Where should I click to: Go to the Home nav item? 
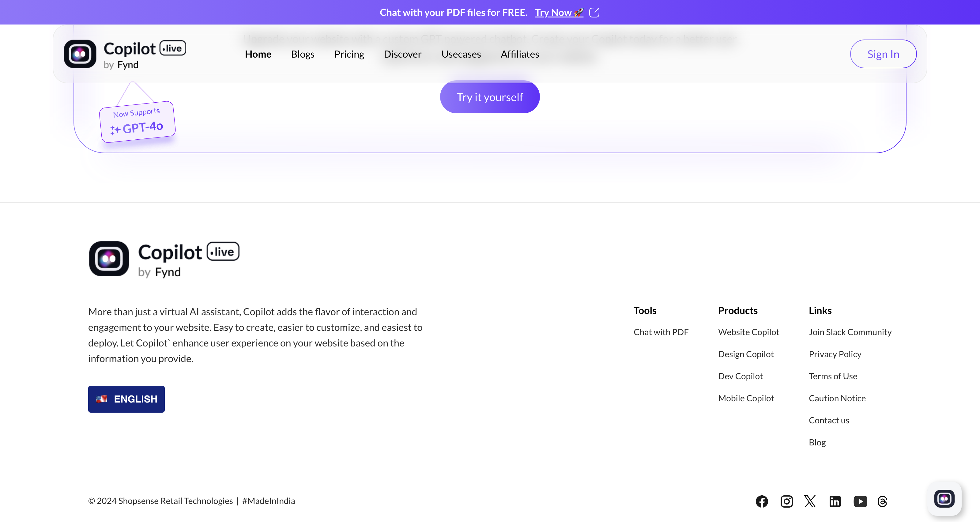pos(258,54)
